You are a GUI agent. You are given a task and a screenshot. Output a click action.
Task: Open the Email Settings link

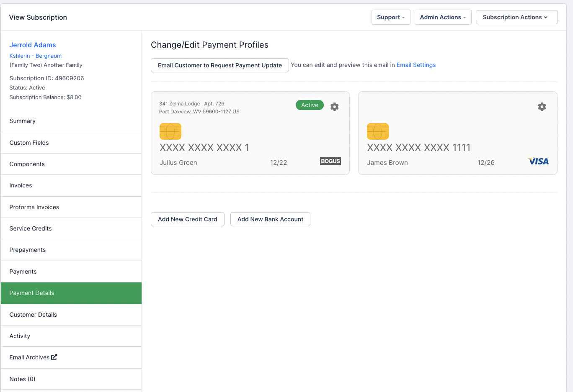[x=416, y=65]
